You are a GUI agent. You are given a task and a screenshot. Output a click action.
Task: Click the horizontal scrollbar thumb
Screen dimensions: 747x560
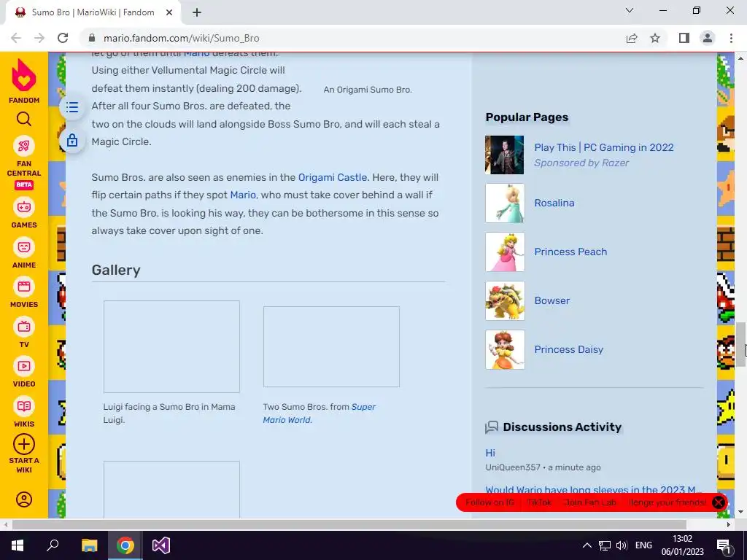[349, 525]
